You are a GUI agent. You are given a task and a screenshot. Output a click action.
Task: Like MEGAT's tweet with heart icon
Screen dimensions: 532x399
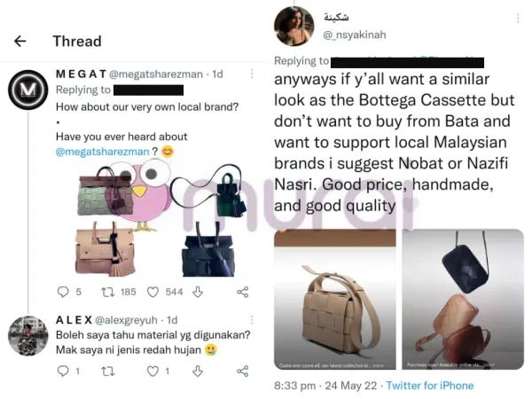click(x=153, y=292)
